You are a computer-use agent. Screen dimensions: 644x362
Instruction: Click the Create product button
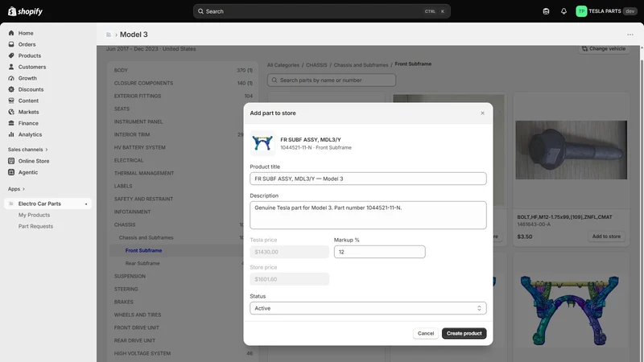[464, 333]
